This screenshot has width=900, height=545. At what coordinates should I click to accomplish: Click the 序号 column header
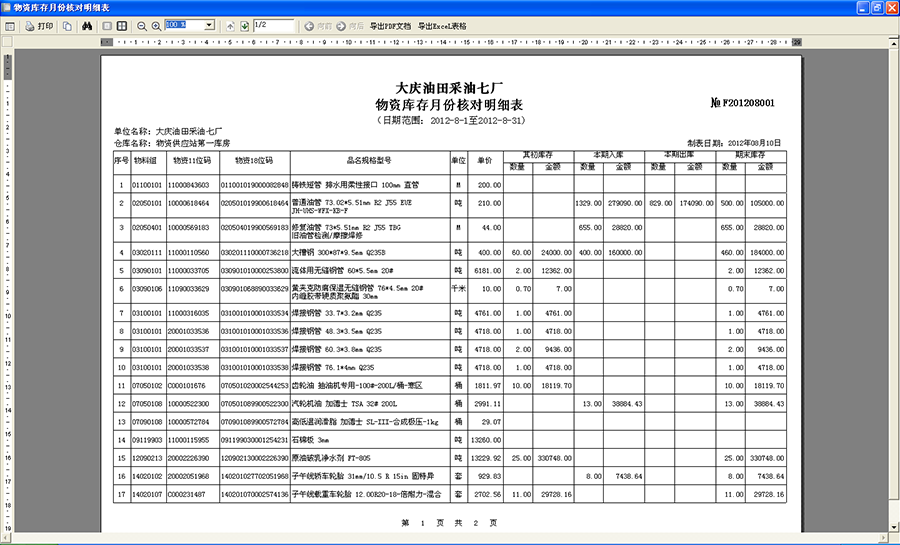122,161
